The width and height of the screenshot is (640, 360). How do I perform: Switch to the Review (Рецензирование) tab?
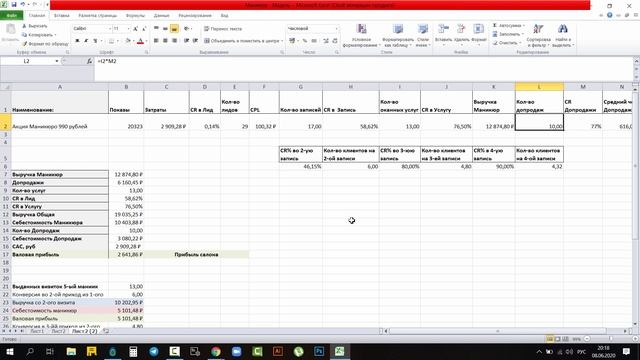pyautogui.click(x=195, y=16)
